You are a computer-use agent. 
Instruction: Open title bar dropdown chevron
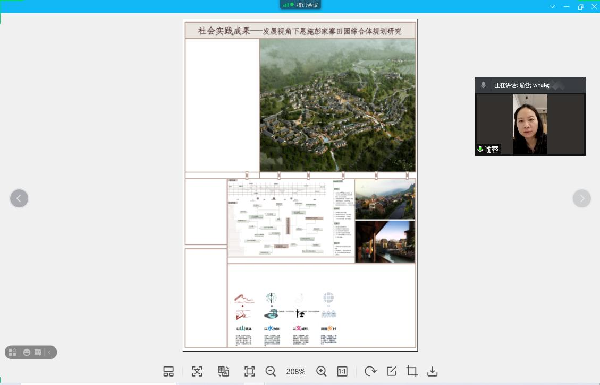pyautogui.click(x=553, y=7)
